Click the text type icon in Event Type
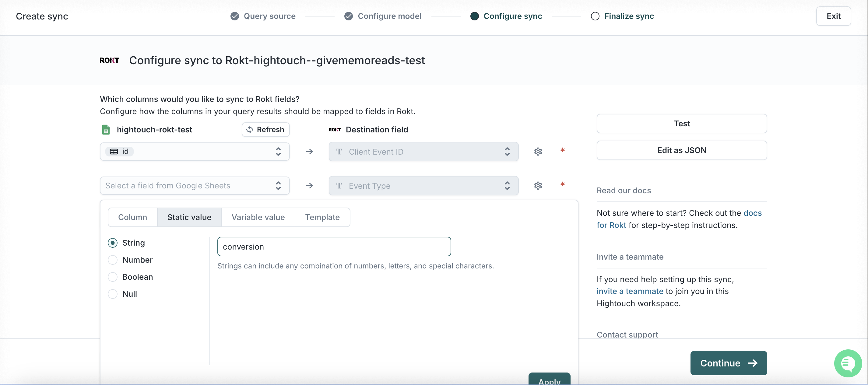 [339, 186]
